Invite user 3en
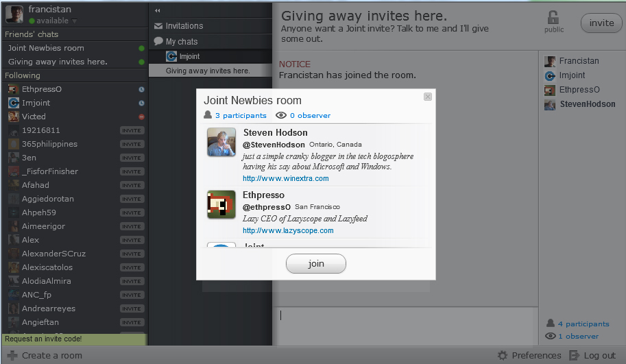626x364 pixels. (132, 158)
